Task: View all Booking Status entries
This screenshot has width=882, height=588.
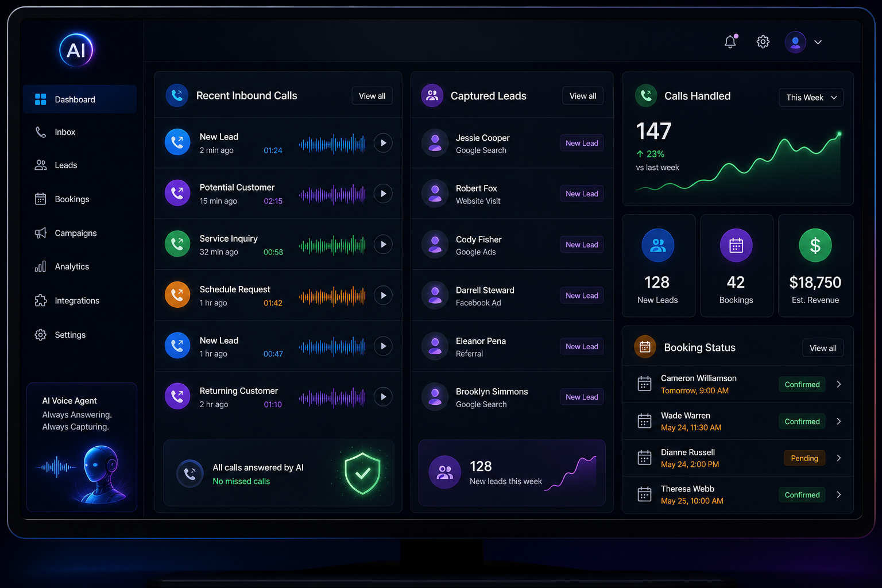Action: tap(823, 348)
